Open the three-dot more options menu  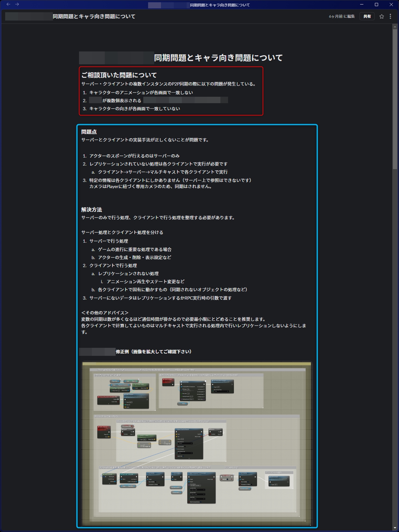pyautogui.click(x=390, y=16)
